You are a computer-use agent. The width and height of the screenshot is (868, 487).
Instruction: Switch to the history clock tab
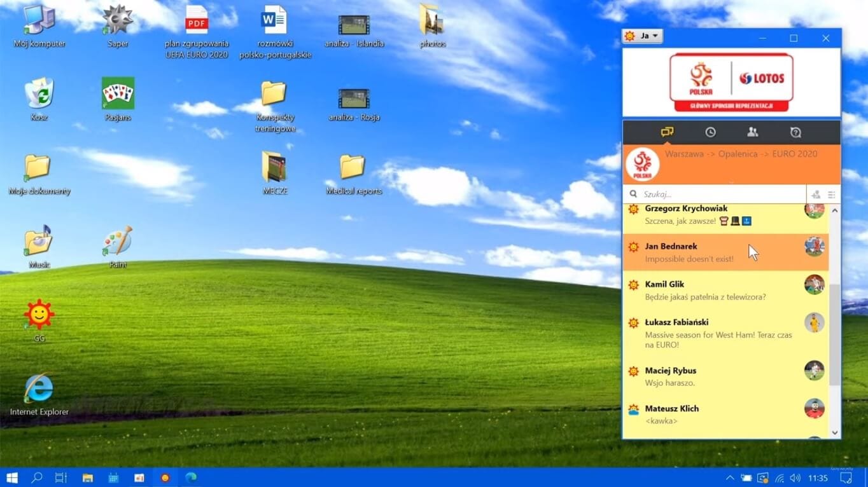coord(710,132)
